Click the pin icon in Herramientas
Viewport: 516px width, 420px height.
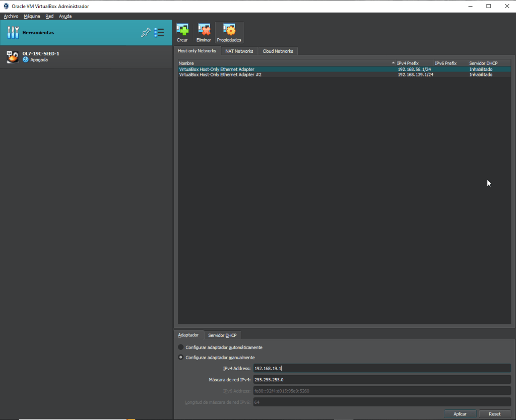click(146, 33)
